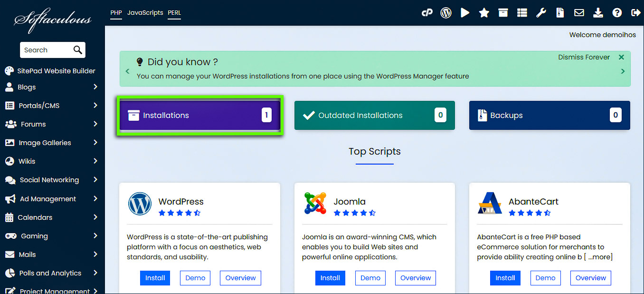This screenshot has height=294, width=644.
Task: Click the WordPress logo in Top Scripts
Action: (140, 204)
